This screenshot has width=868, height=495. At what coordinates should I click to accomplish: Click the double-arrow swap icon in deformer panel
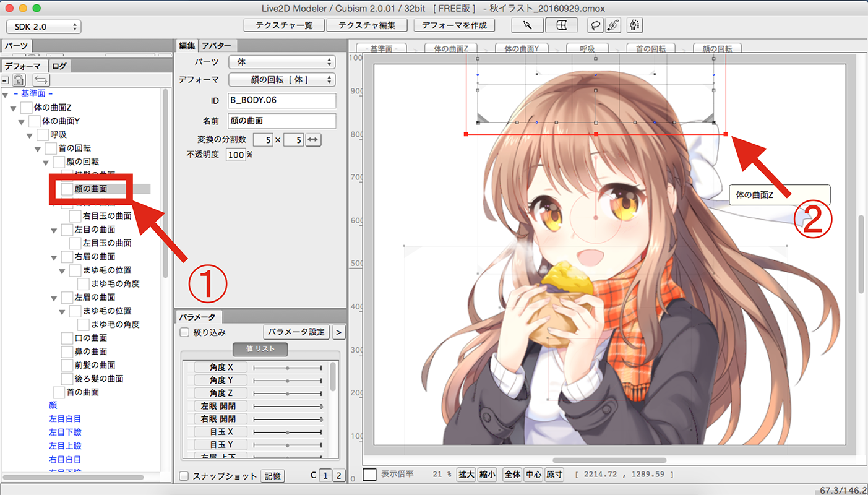[41, 80]
